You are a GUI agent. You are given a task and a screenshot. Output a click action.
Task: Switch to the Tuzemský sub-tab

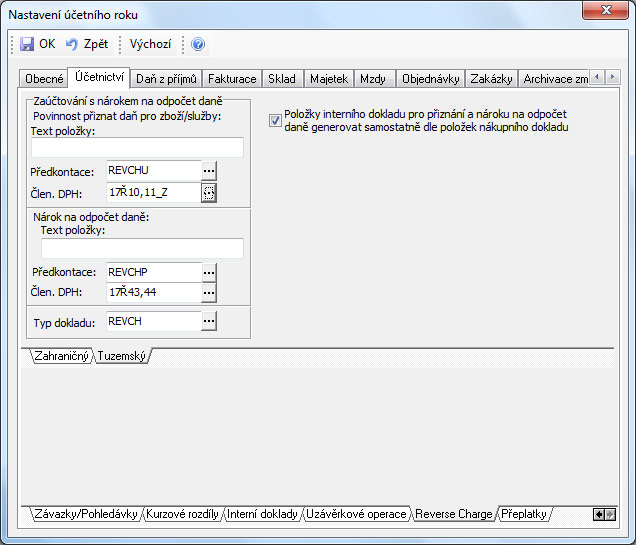click(122, 356)
